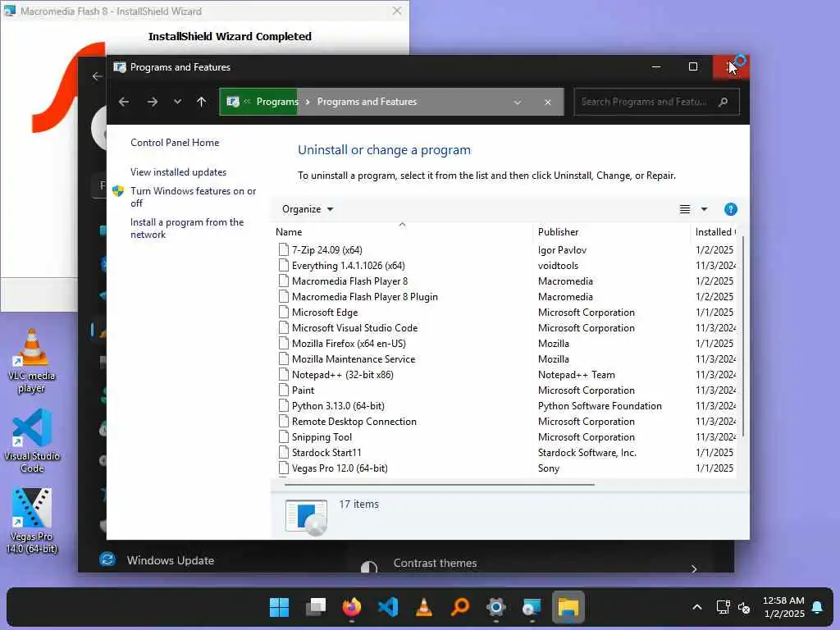Screen dimensions: 840x630
Task: Go forward in Programs and Features
Action: [152, 102]
